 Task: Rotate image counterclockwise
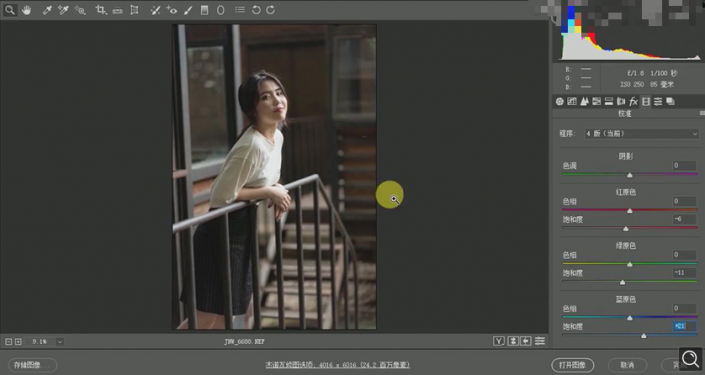click(256, 10)
